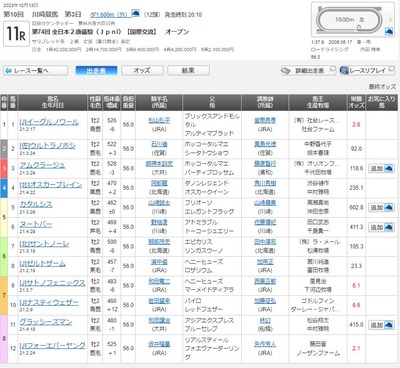Viewport: 400px width, 368px height.
Task: Open trainer link in グラッシーズマン row
Action: (265, 321)
